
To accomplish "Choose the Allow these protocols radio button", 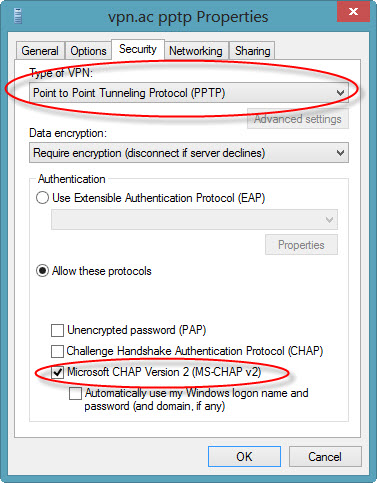I will [42, 271].
